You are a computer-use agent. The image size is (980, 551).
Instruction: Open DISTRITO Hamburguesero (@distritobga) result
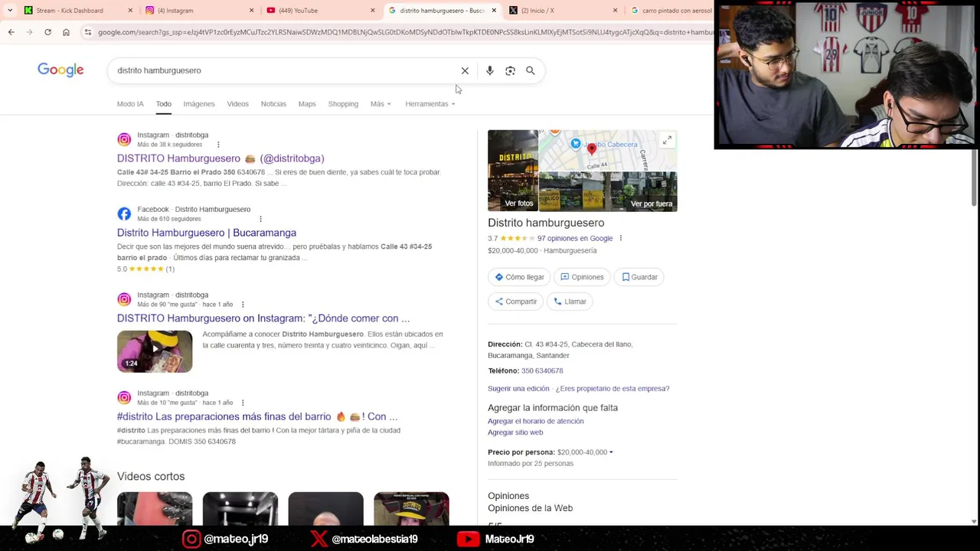click(x=220, y=158)
